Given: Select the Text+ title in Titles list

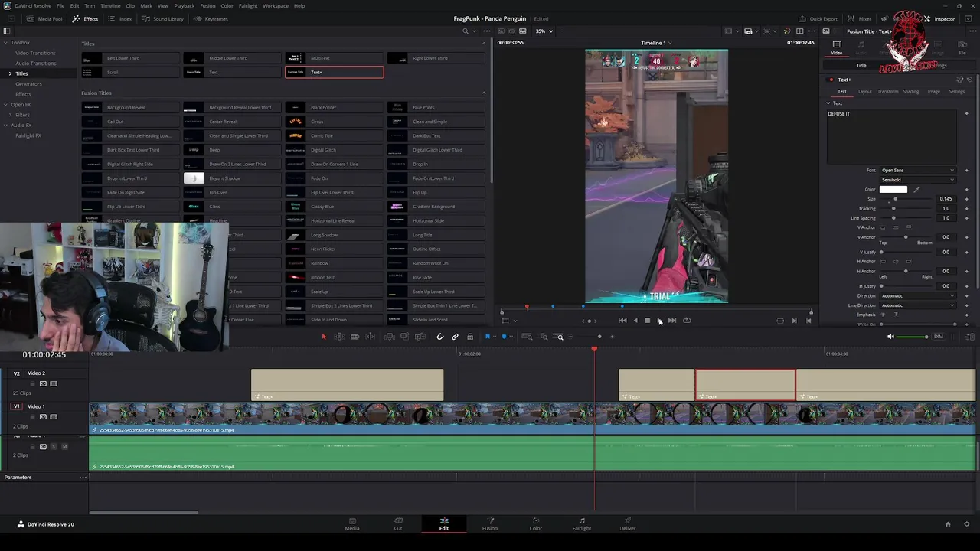Looking at the screenshot, I should click(334, 72).
